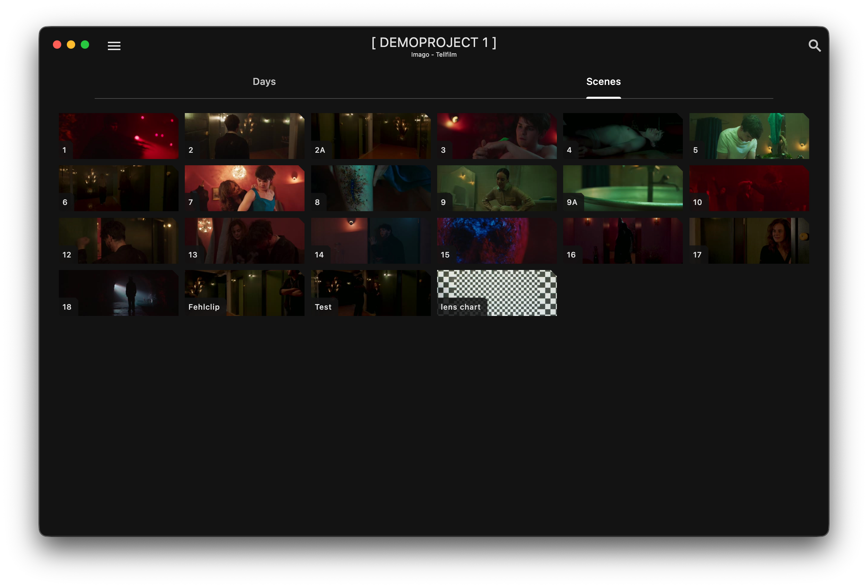Select scene 17
Screen dimensions: 868x588
pos(749,240)
